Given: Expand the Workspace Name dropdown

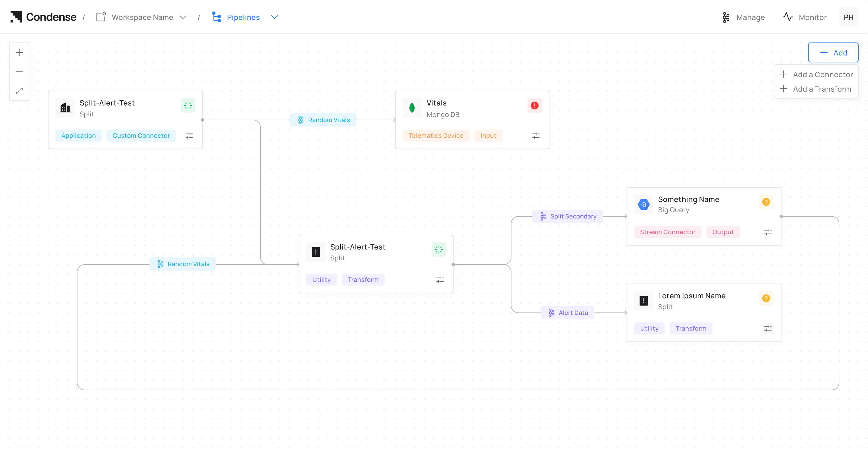Looking at the screenshot, I should (183, 17).
